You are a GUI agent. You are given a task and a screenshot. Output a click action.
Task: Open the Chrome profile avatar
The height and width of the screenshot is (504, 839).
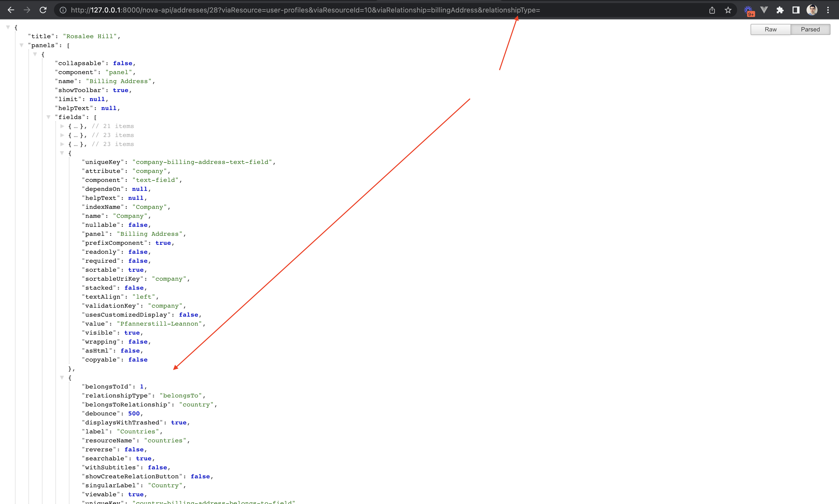point(812,10)
